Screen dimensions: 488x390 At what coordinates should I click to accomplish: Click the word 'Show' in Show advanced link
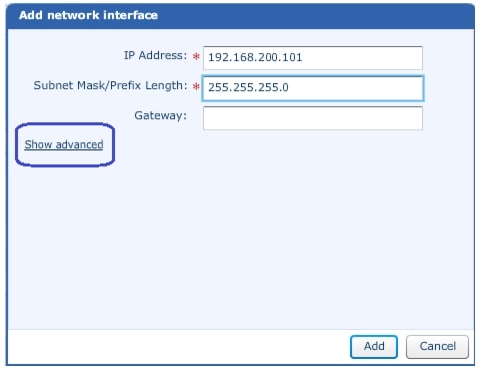point(38,145)
